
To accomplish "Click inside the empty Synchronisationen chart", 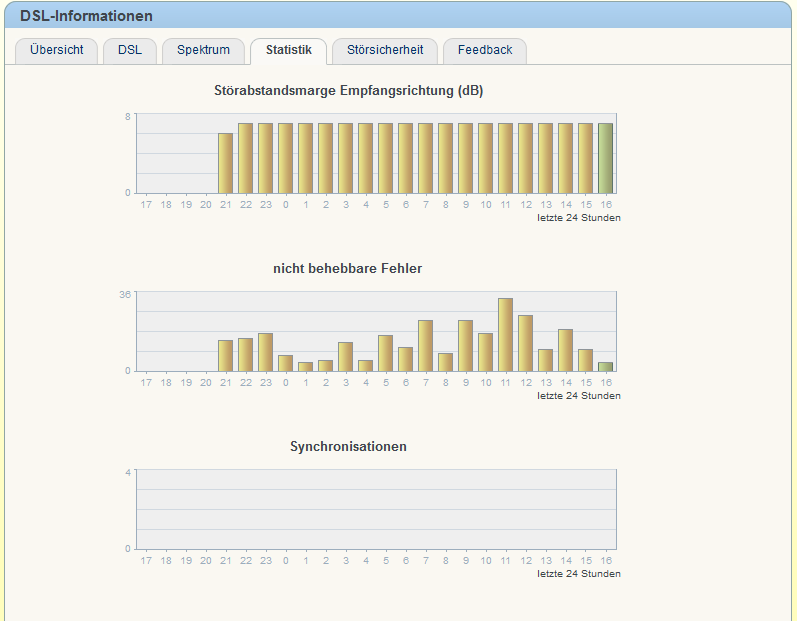I will tap(375, 510).
